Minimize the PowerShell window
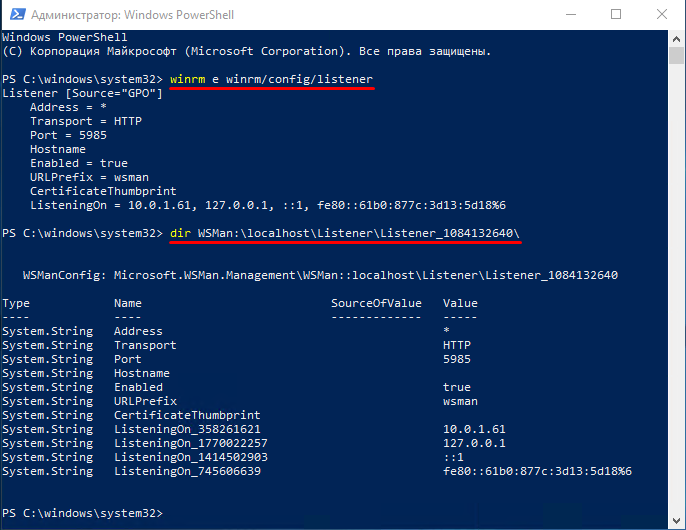Screen dimensions: 686x530 (570, 14)
